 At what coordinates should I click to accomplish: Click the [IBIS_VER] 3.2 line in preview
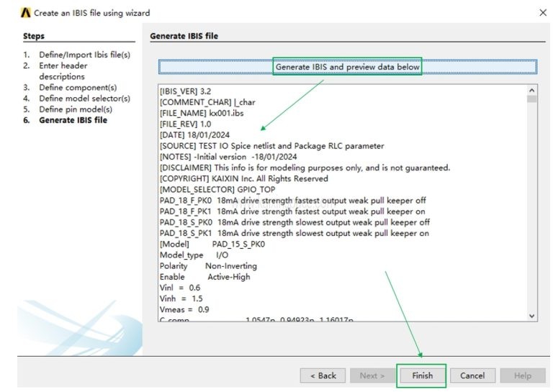click(x=181, y=91)
